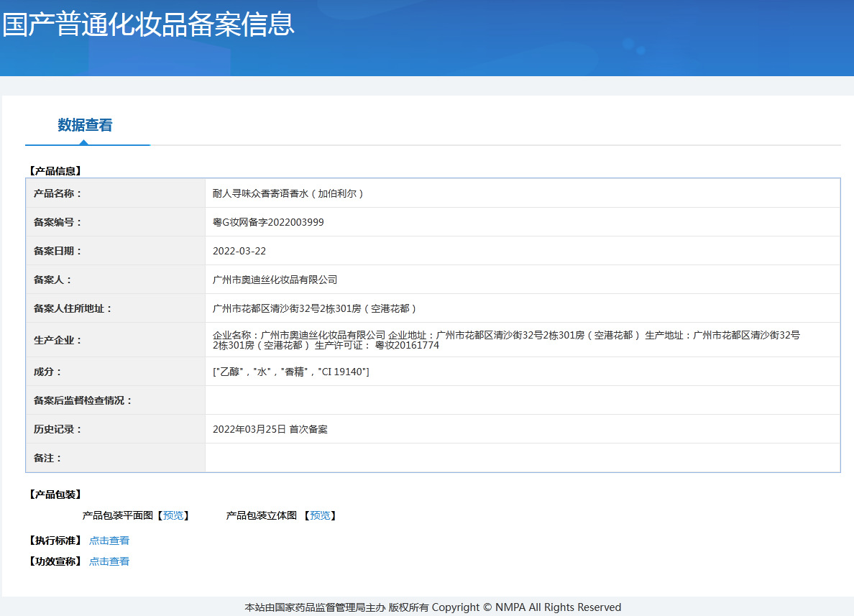854x616 pixels.
Task: Click the 【产品包装】 section header
Action: pos(50,492)
